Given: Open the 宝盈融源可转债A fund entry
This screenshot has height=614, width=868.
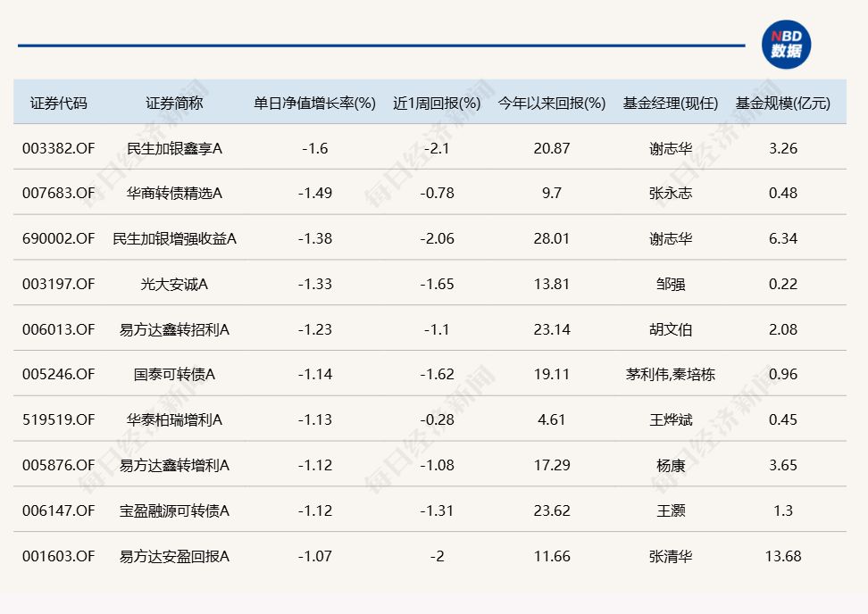Looking at the screenshot, I should pyautogui.click(x=174, y=510).
